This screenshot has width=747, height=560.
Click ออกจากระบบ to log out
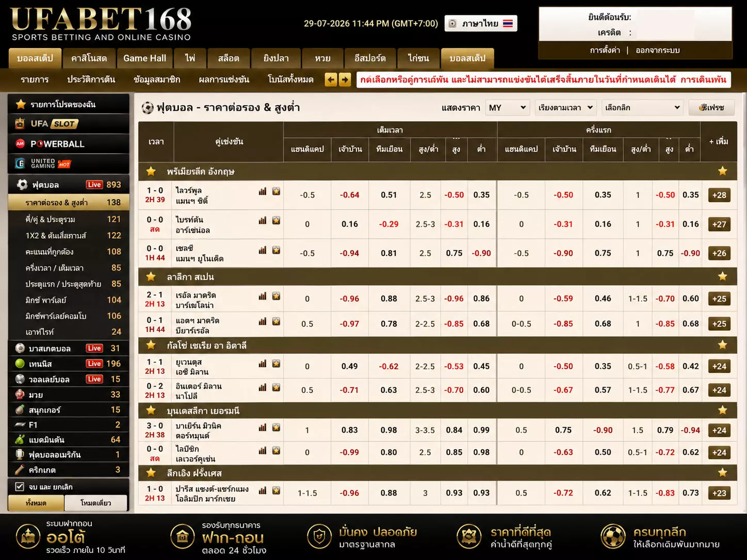pyautogui.click(x=658, y=50)
